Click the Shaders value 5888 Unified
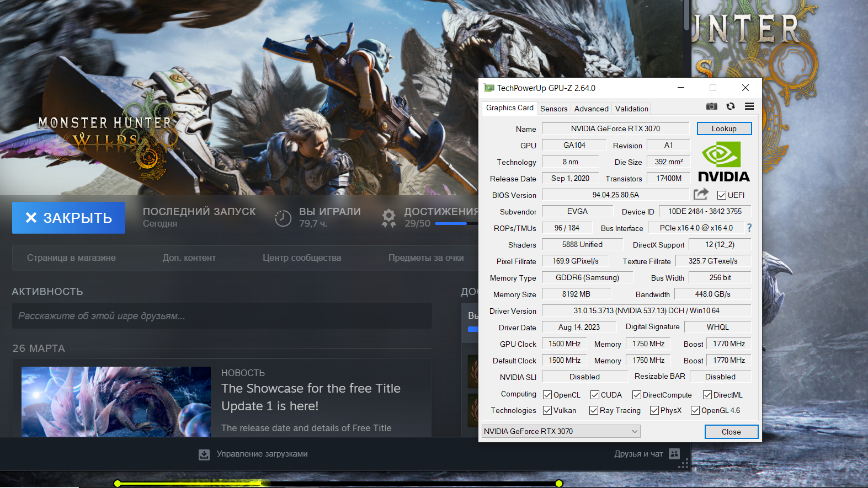 point(582,244)
